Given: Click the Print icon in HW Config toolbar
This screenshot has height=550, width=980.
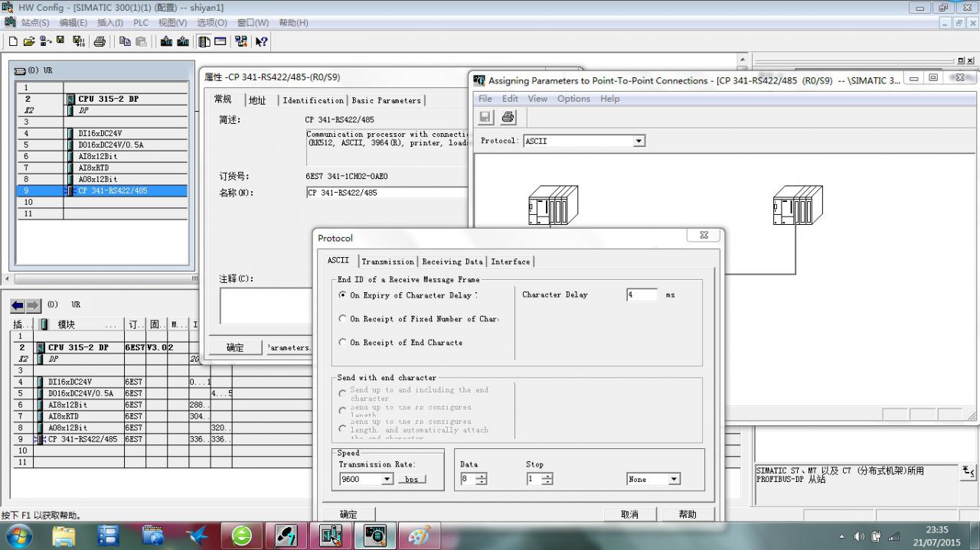Looking at the screenshot, I should click(x=100, y=41).
